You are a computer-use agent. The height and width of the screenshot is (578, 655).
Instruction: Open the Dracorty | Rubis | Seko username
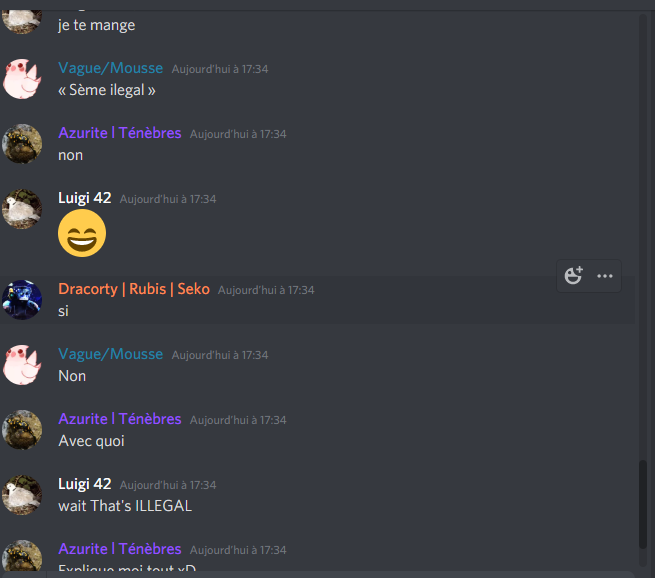tap(134, 289)
